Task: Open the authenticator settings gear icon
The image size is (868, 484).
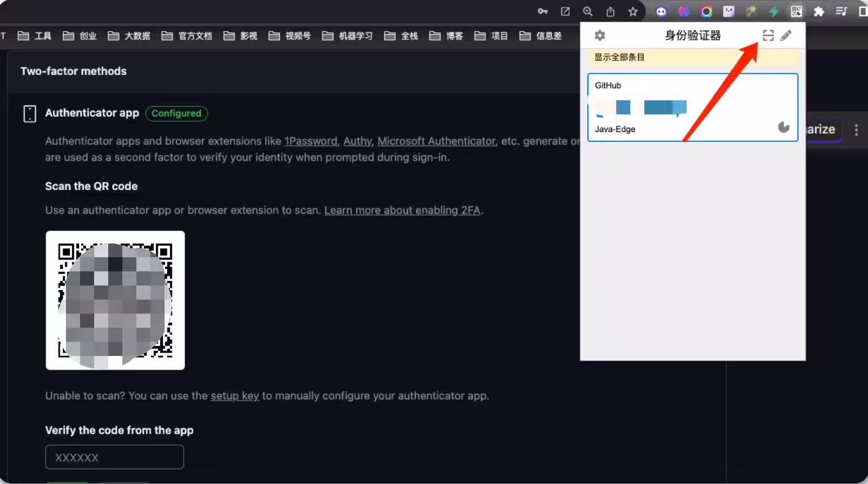Action: click(x=600, y=36)
